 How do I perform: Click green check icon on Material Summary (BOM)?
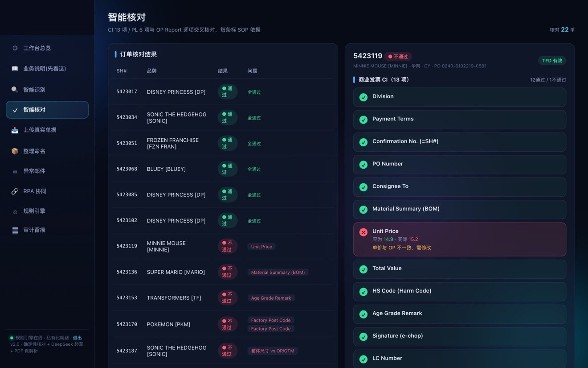363,209
